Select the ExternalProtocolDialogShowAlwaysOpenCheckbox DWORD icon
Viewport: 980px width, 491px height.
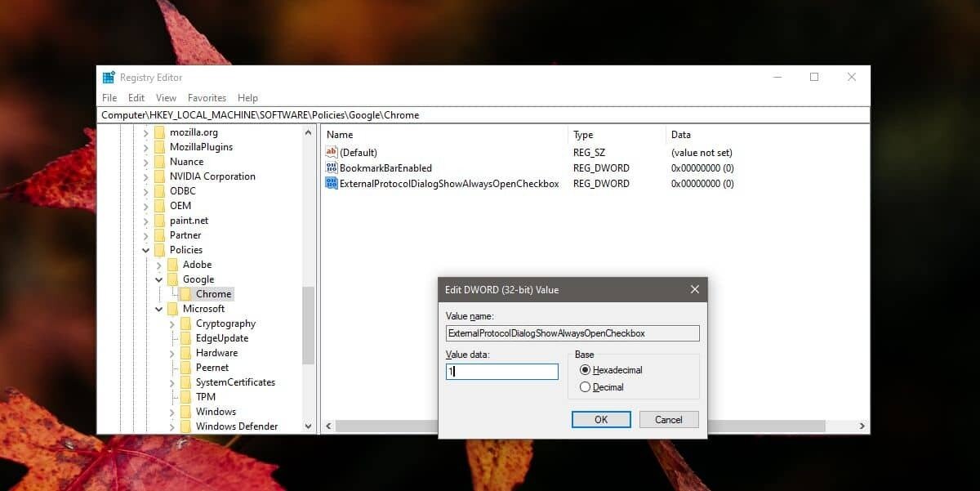[x=331, y=183]
